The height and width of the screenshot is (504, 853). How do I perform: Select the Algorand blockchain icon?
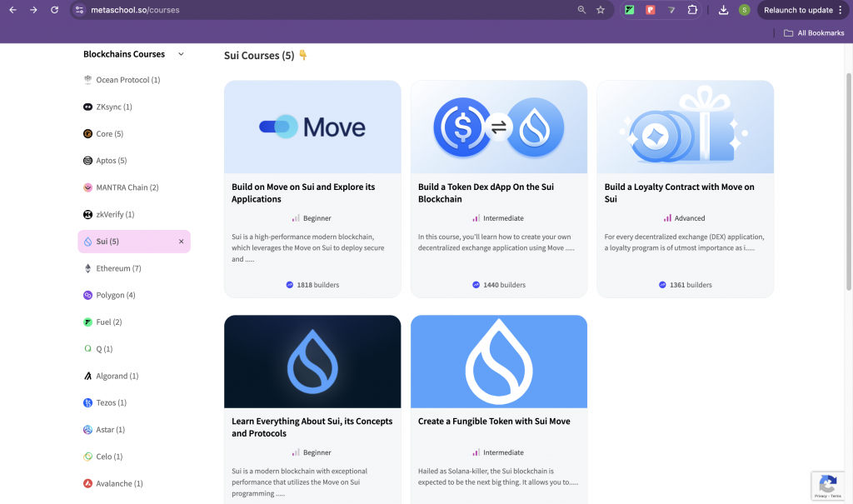(x=87, y=376)
